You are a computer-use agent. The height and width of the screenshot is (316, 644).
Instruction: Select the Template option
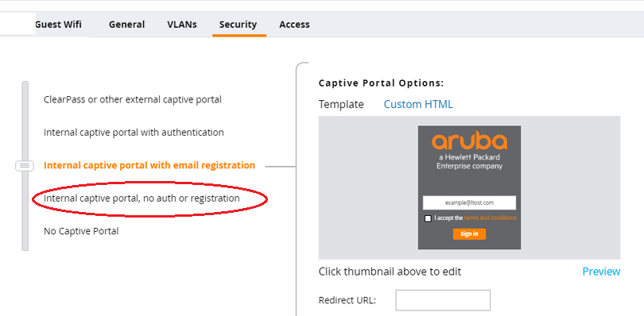coord(341,104)
